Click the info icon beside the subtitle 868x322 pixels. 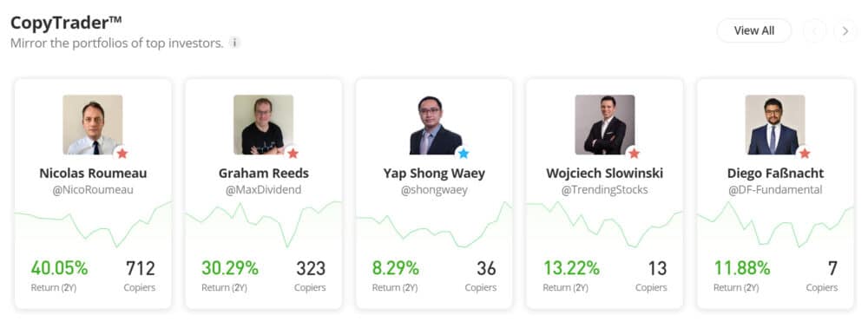(234, 43)
